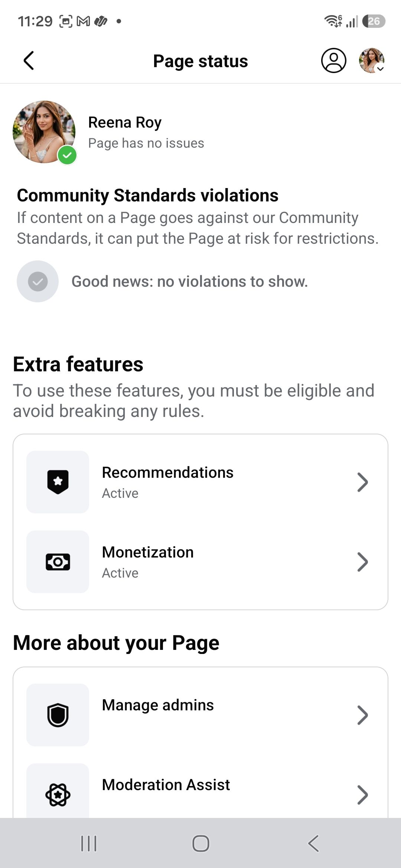Tap the Recommendations shield star icon
401x868 pixels.
pyautogui.click(x=58, y=482)
